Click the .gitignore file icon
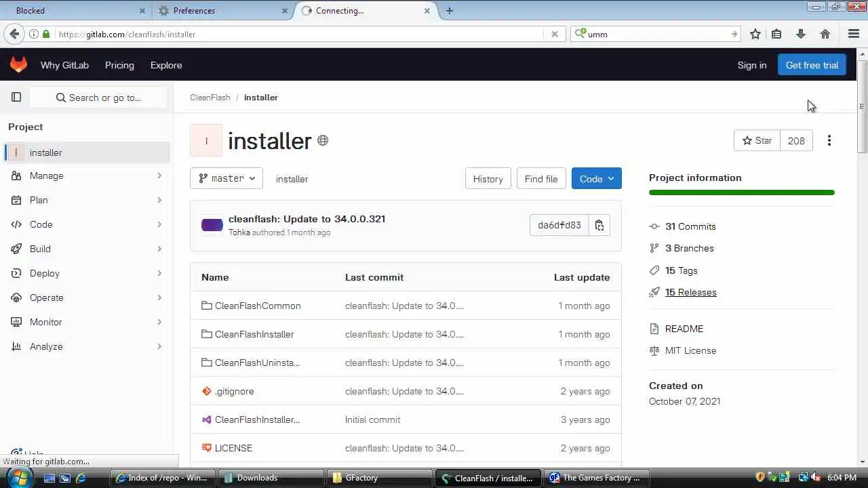The width and height of the screenshot is (868, 488). pyautogui.click(x=207, y=391)
